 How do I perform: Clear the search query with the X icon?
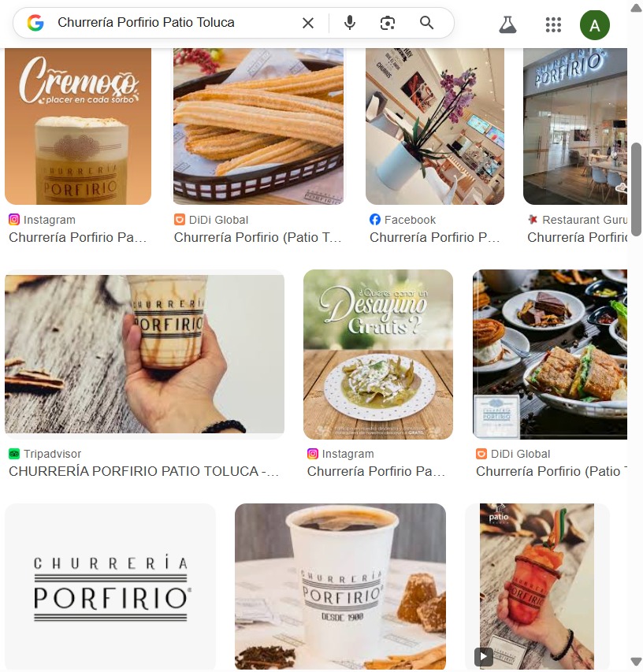pos(308,23)
